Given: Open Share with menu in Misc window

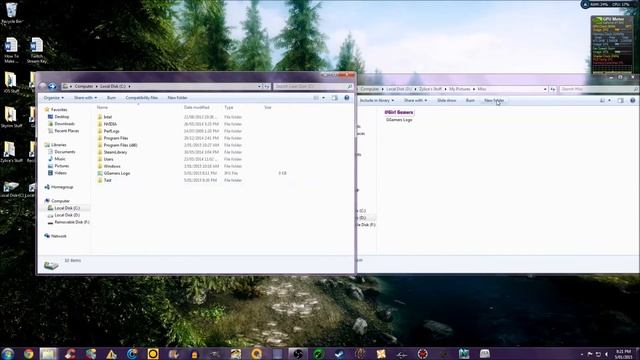Looking at the screenshot, I should (416, 100).
